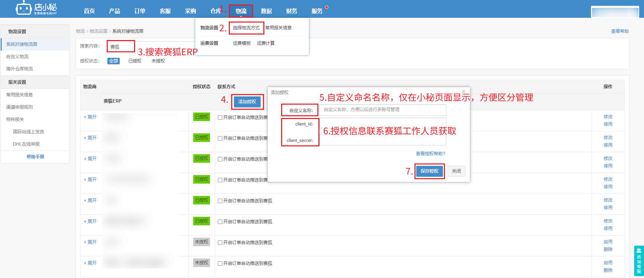Click 停用 in the first row

tap(608, 124)
